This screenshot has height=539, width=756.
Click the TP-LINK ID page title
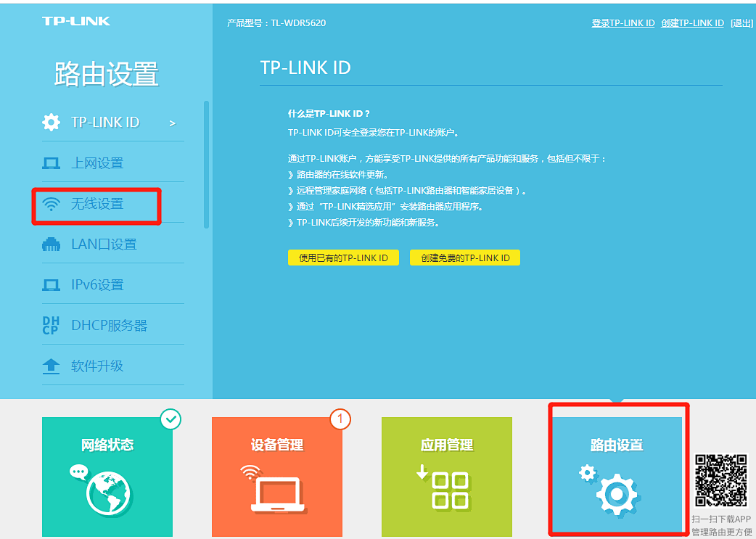coord(305,68)
